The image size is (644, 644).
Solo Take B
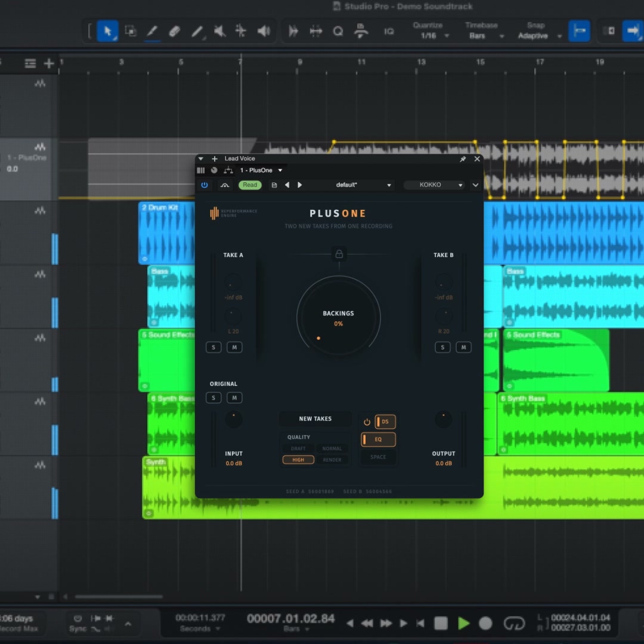click(442, 348)
